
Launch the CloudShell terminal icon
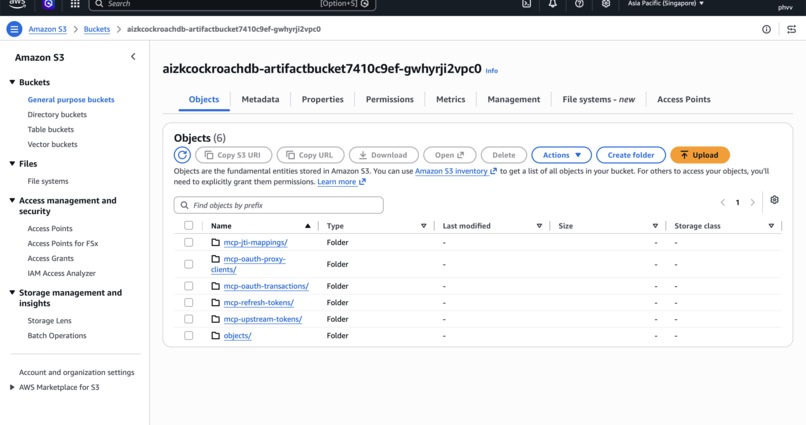point(526,4)
